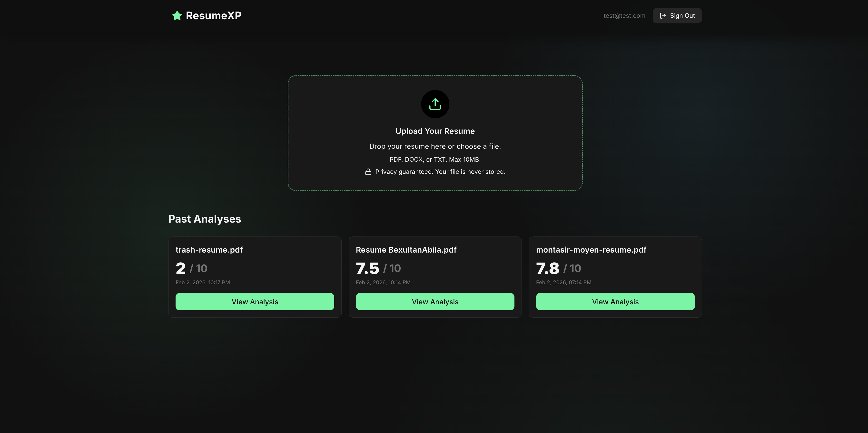The width and height of the screenshot is (868, 433).
Task: View Analysis for Resume BexultanAbila.pdf
Action: click(x=435, y=302)
